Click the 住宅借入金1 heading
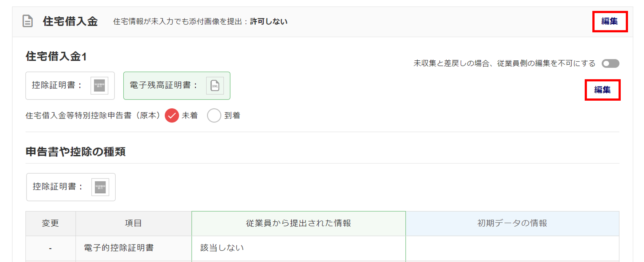This screenshot has height=262, width=644. pyautogui.click(x=56, y=57)
